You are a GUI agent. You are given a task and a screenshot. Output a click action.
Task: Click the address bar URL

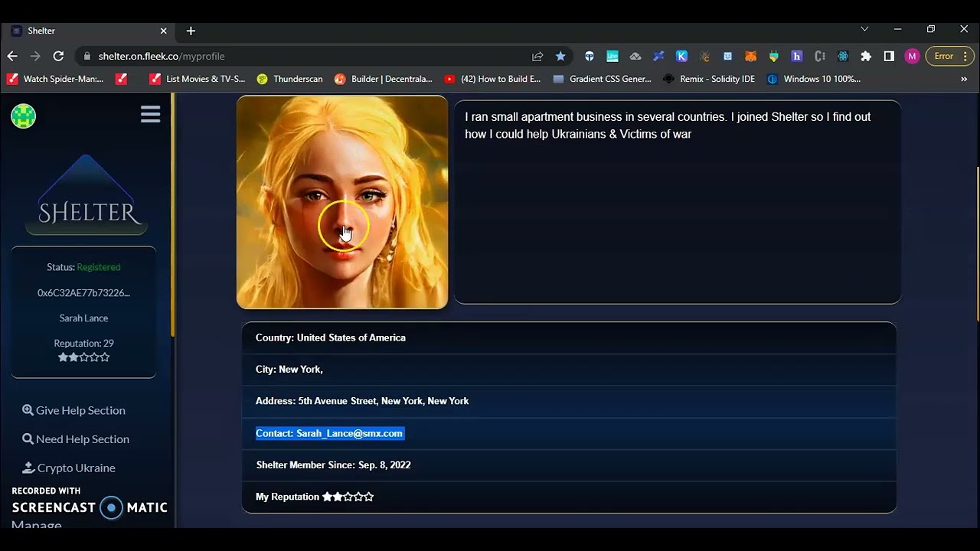162,56
